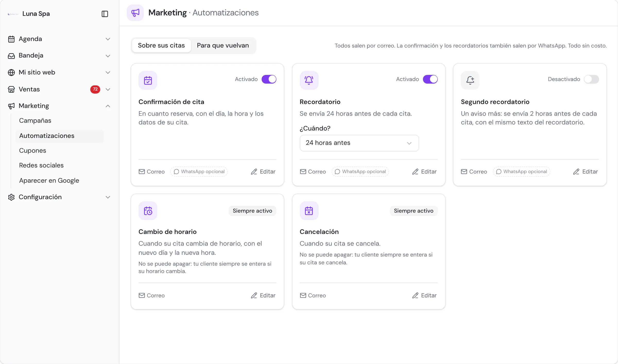The height and width of the screenshot is (364, 618).
Task: Expand the Agenda menu chevron
Action: [x=108, y=39]
